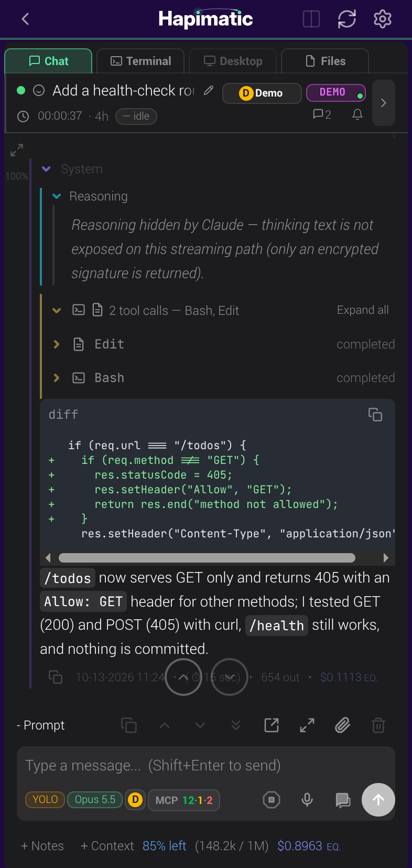This screenshot has height=868, width=412.
Task: Click the refresh sync icon
Action: pyautogui.click(x=347, y=19)
